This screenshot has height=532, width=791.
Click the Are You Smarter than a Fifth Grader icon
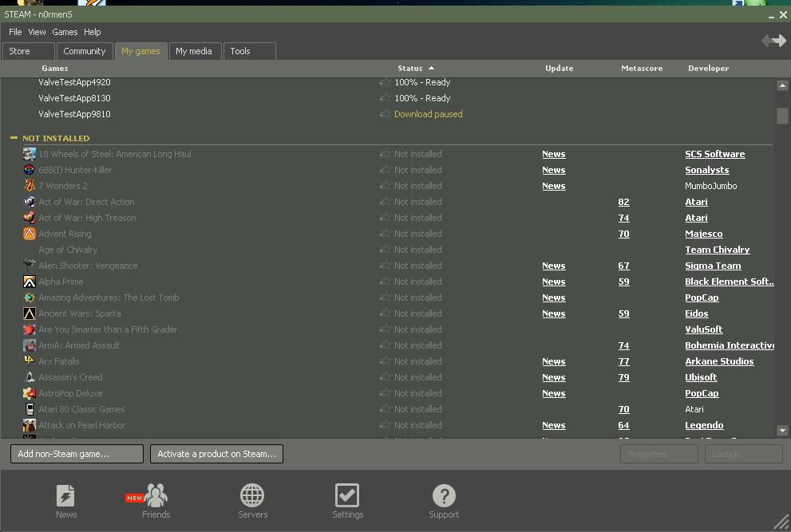(30, 329)
